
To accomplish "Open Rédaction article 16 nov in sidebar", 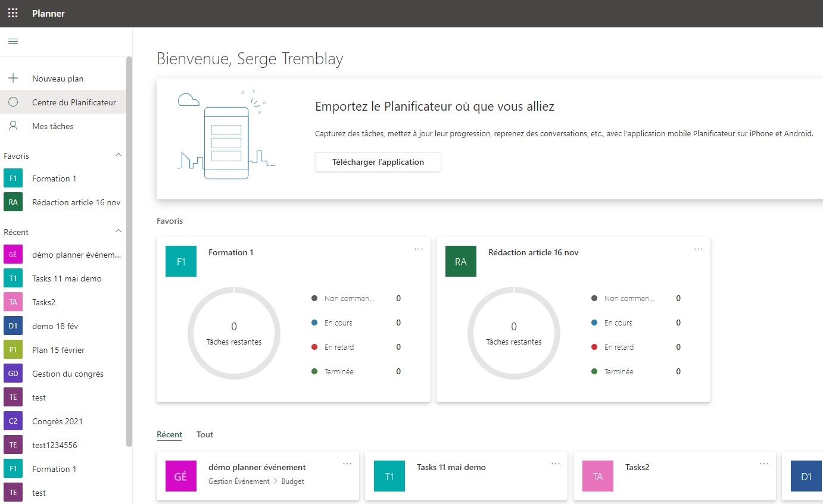I will click(x=63, y=202).
